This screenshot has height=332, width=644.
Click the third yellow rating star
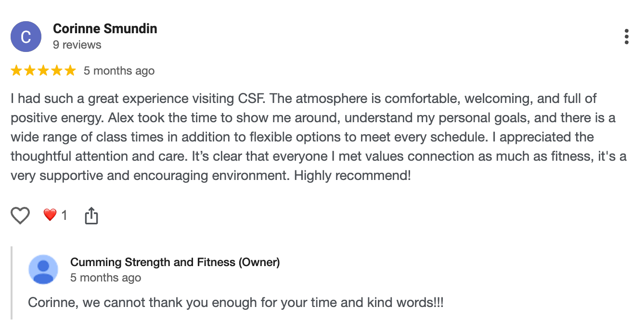43,71
